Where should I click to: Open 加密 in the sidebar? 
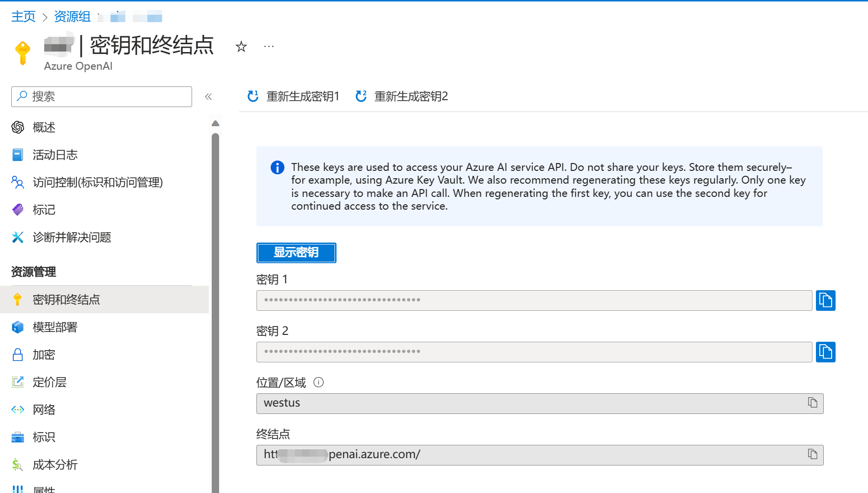click(x=104, y=355)
